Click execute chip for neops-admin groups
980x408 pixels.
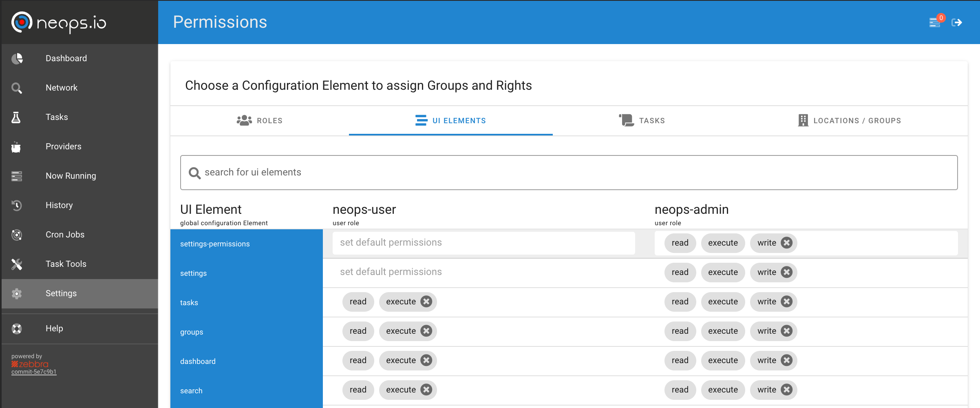(723, 331)
